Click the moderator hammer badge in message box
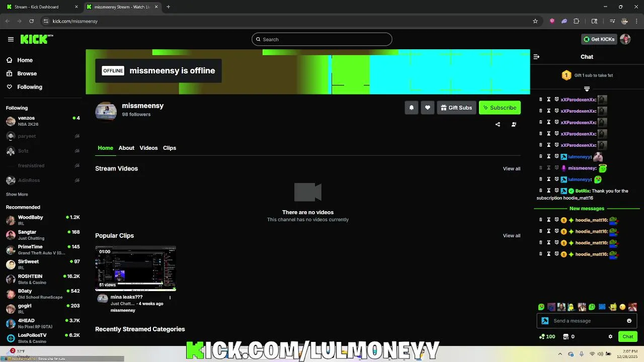The width and height of the screenshot is (644, 362). [x=545, y=321]
